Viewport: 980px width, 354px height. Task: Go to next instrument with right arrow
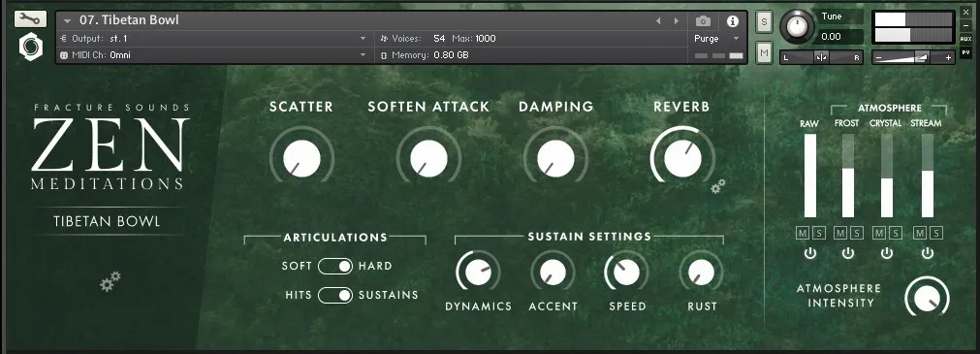pyautogui.click(x=677, y=21)
